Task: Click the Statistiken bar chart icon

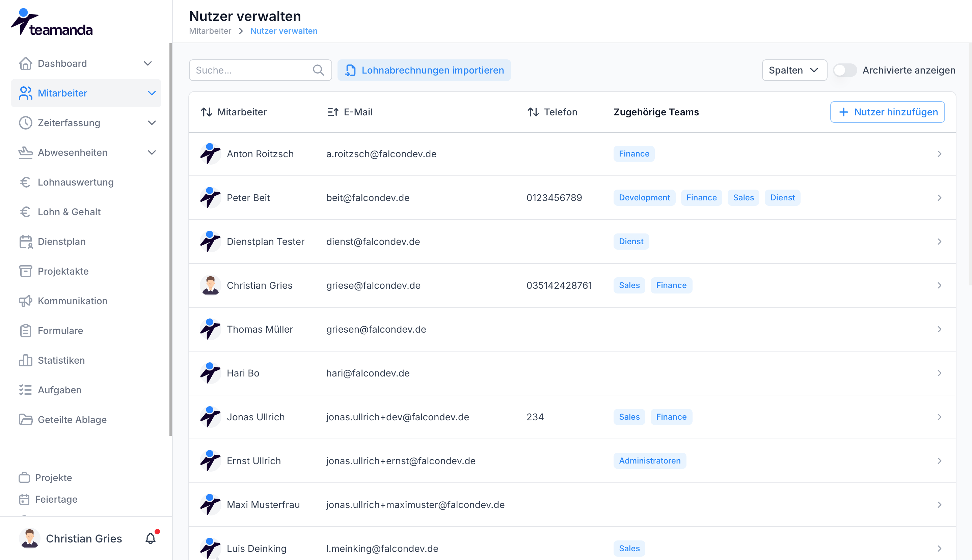Action: (x=25, y=360)
